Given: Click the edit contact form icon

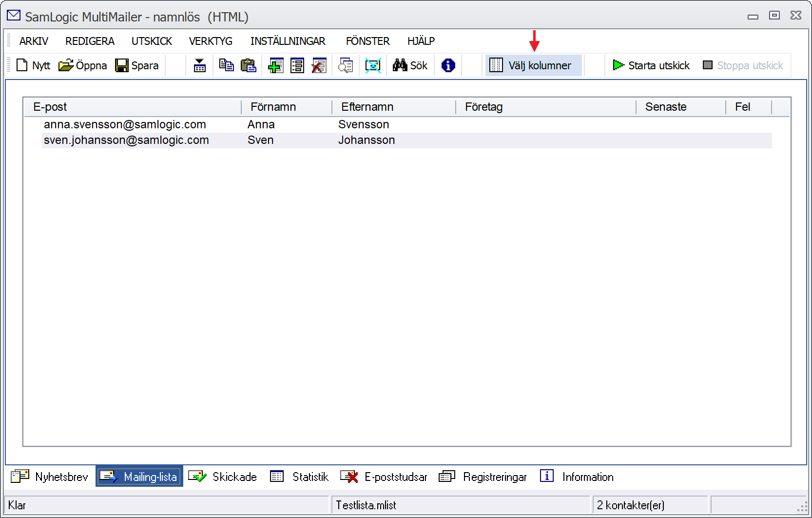Looking at the screenshot, I should [297, 65].
